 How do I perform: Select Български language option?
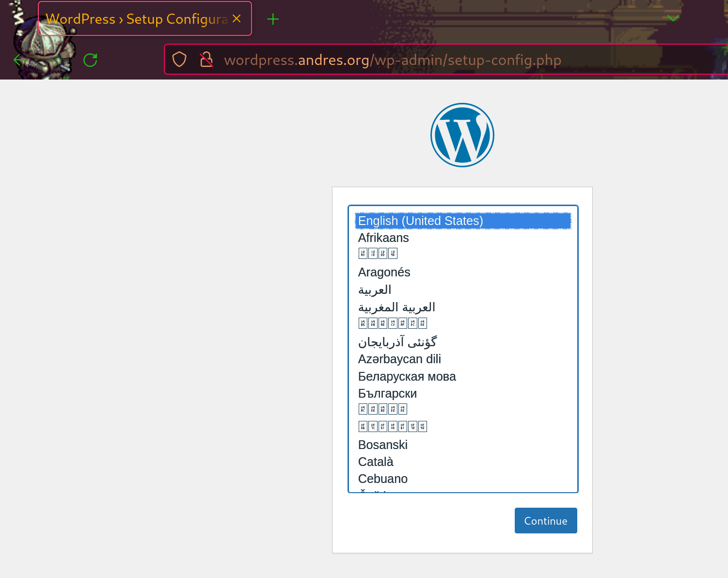pos(463,393)
